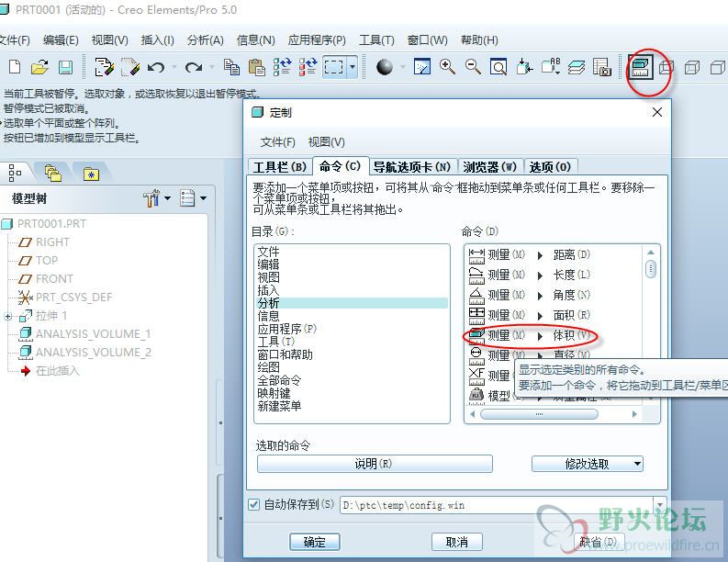Screen dimensions: 728x562
Task: Open the selection filter dropdown arrow
Action: pyautogui.click(x=353, y=67)
